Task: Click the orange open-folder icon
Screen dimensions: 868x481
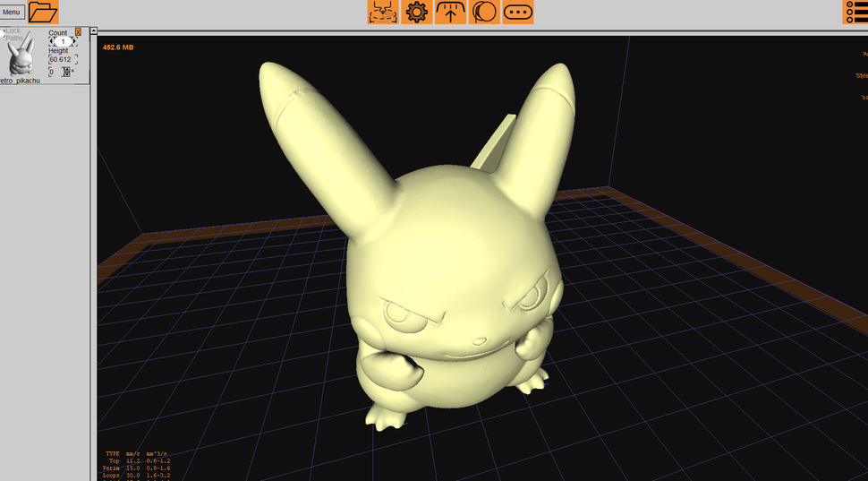Action: [x=43, y=12]
